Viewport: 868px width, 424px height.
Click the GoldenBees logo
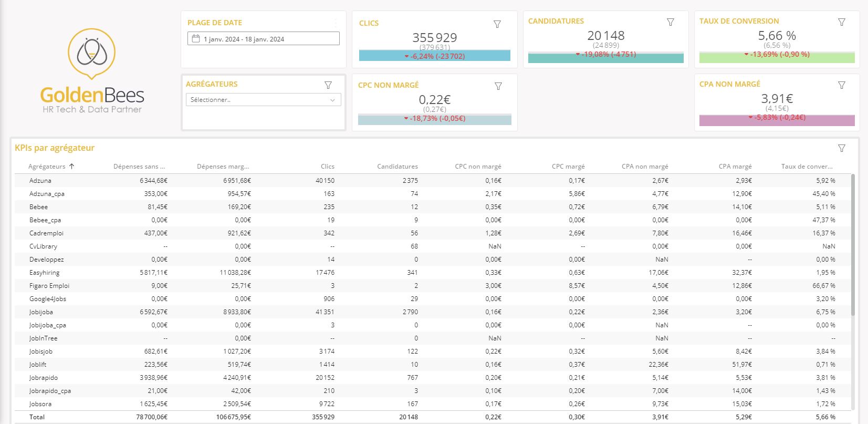point(92,71)
